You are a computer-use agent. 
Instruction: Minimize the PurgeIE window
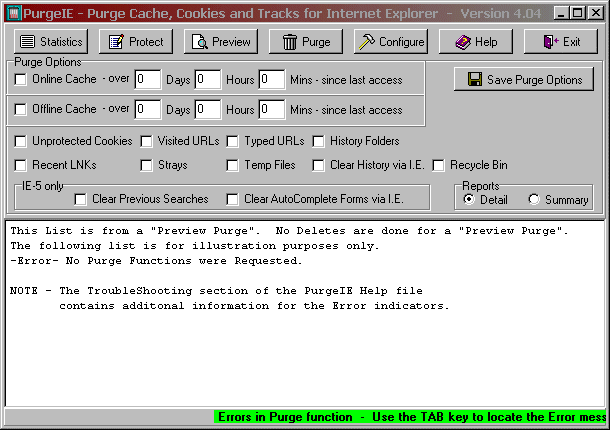click(561, 13)
